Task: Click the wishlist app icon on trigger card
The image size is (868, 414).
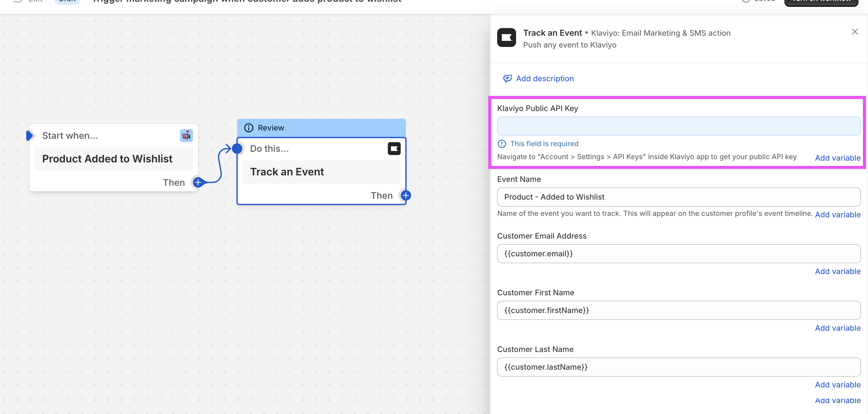Action: [x=186, y=136]
